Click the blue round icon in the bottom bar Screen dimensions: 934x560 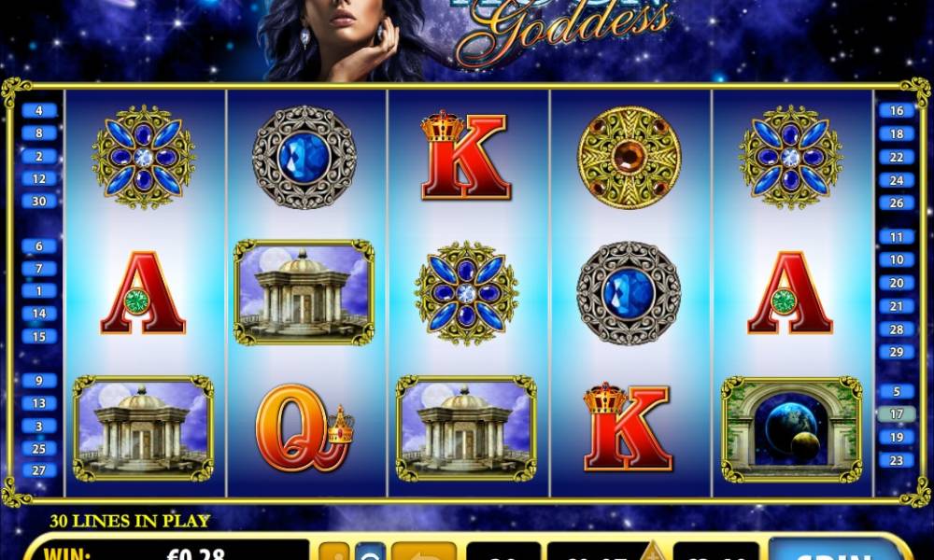coord(371,553)
